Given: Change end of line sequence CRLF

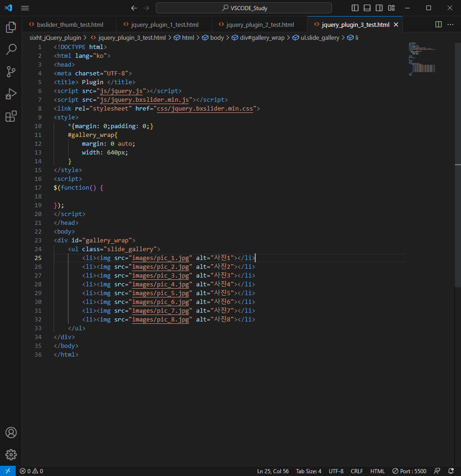Looking at the screenshot, I should click(357, 471).
